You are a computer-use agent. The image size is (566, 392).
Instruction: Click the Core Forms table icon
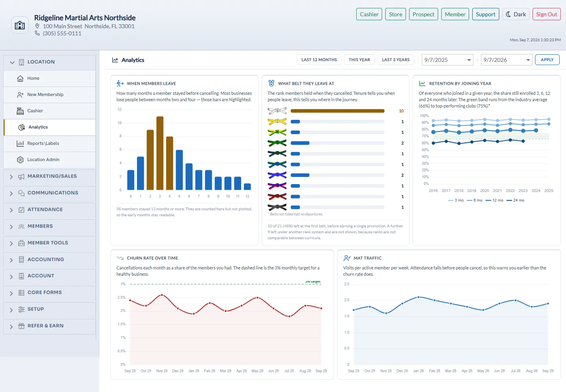(x=21, y=293)
